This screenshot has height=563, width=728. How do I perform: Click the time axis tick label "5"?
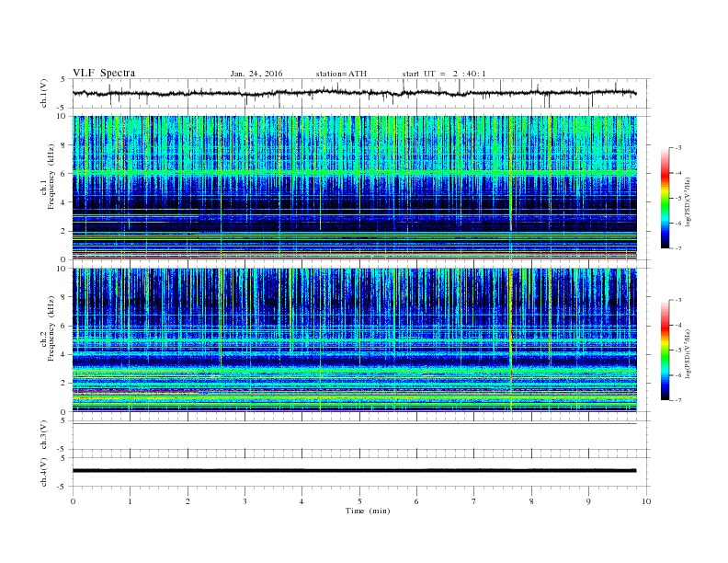[359, 501]
